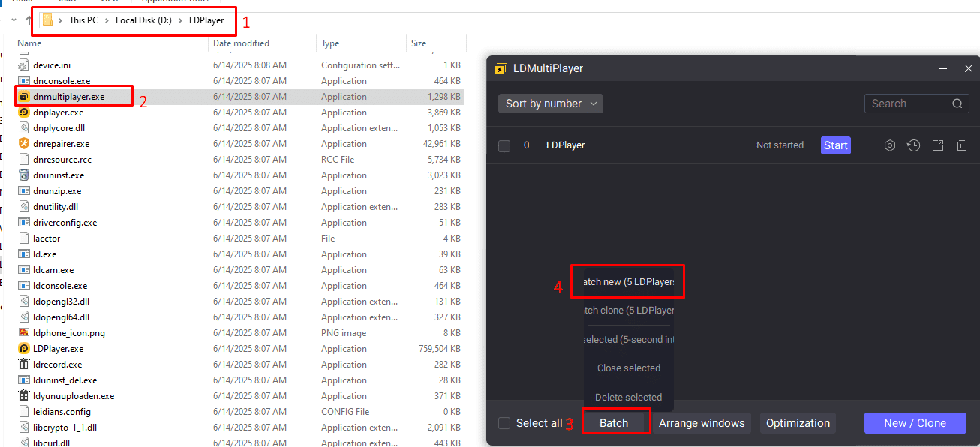Click the ld.exe file icon
This screenshot has height=447, width=980.
pyautogui.click(x=24, y=254)
